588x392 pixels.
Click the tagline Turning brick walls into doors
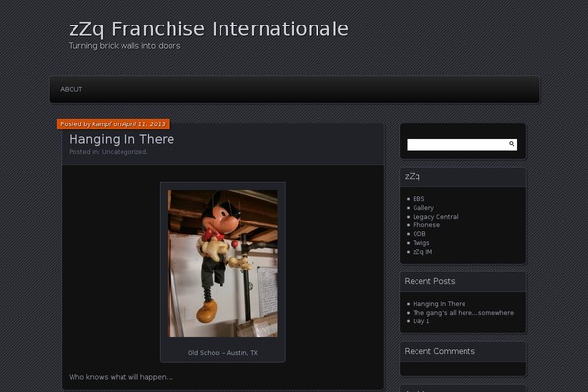[124, 46]
